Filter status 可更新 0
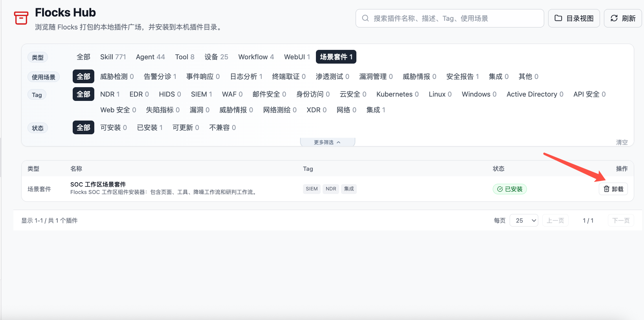This screenshot has width=644, height=320. coord(185,128)
